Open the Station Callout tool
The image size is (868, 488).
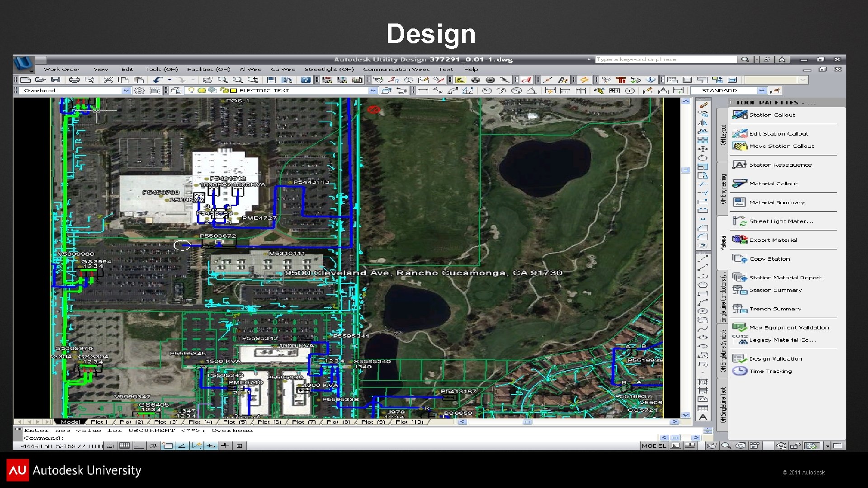(772, 115)
